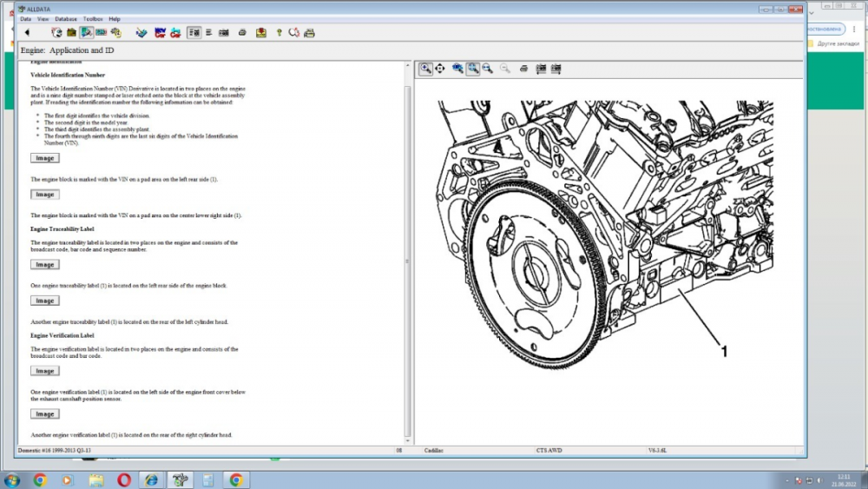Click the back arrow in the main toolbar
This screenshot has width=868, height=489.
click(x=27, y=33)
